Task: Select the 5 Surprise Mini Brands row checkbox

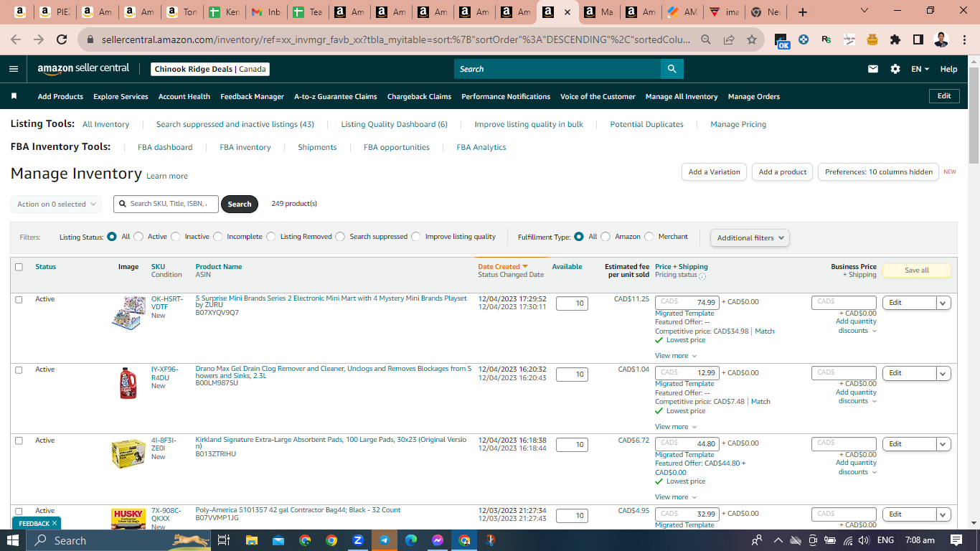Action: (19, 299)
